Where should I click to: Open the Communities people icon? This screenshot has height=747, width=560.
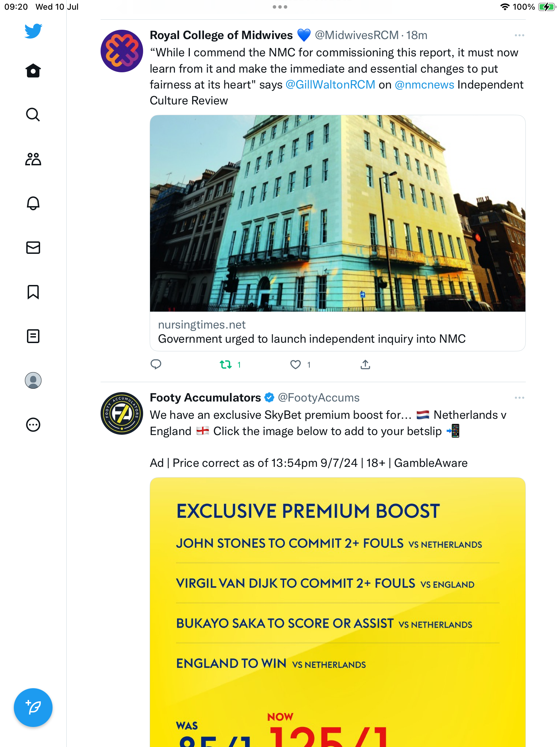33,159
